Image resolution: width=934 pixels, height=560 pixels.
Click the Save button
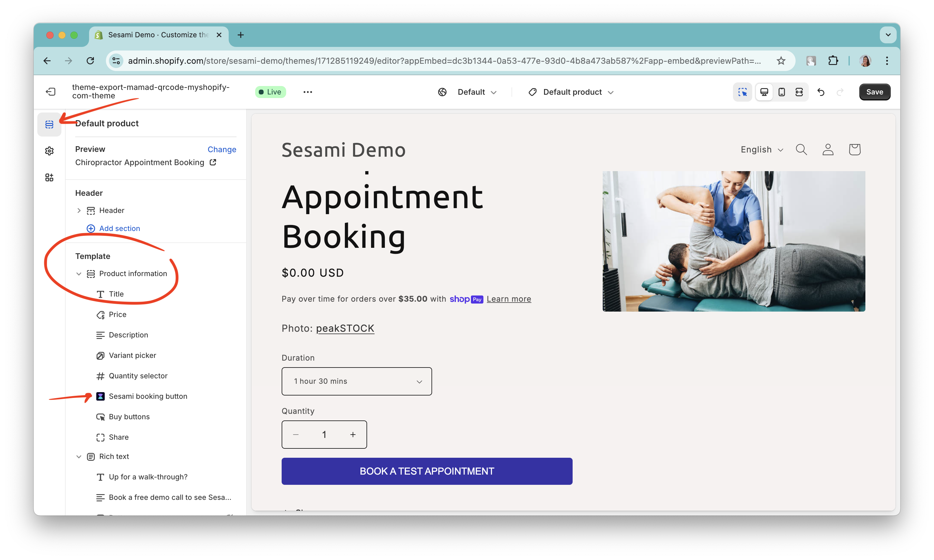coord(874,92)
